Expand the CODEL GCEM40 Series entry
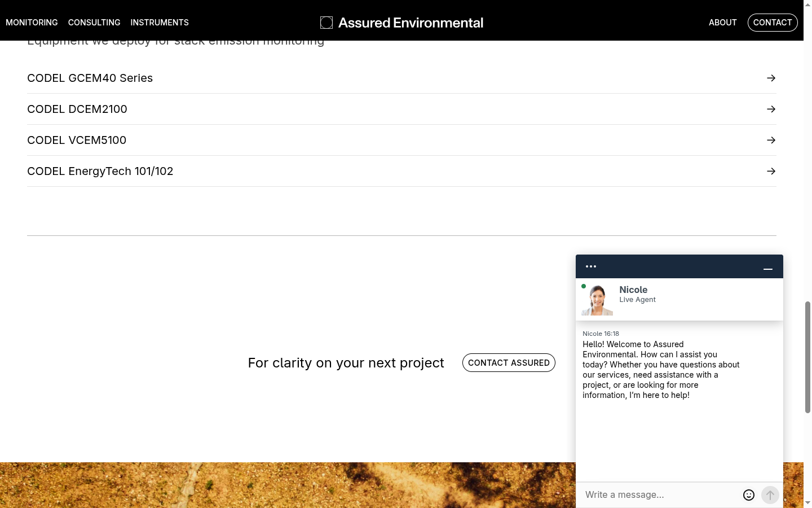Screen dimensions: 812x508 pyautogui.click(x=90, y=78)
